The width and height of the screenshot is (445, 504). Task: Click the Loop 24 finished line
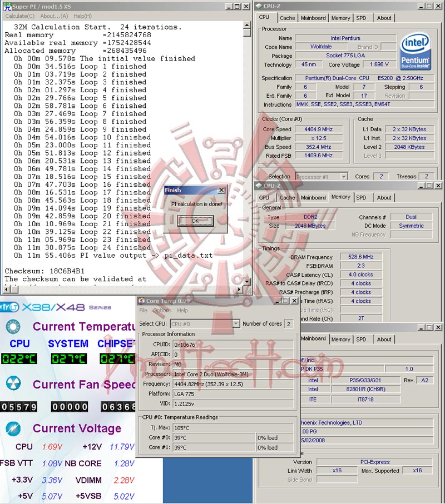click(x=82, y=247)
